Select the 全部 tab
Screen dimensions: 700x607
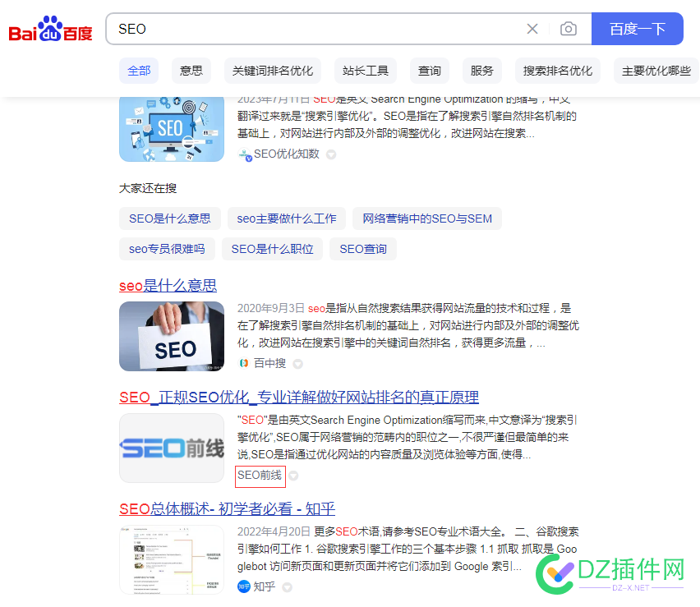(139, 71)
